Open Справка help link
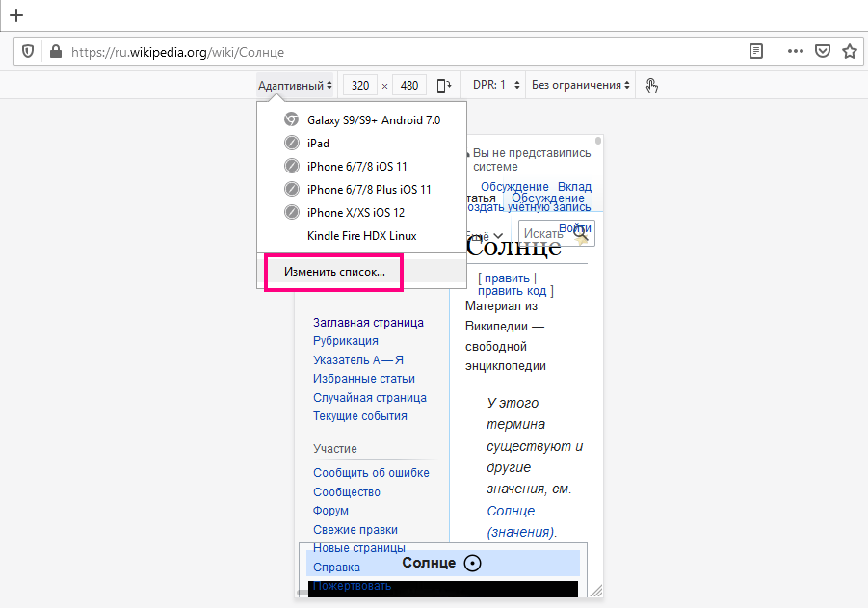 336,568
